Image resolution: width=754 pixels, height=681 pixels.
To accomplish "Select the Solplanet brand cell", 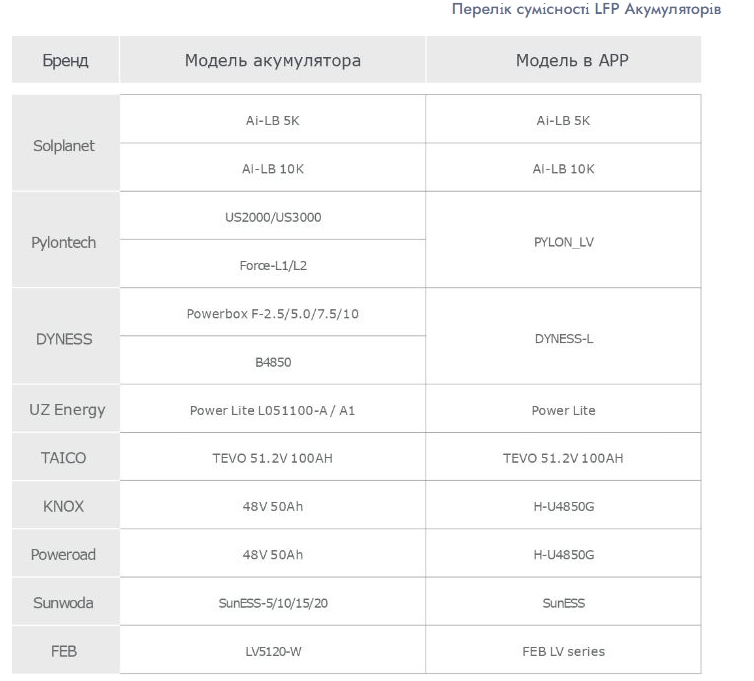I will pyautogui.click(x=64, y=145).
